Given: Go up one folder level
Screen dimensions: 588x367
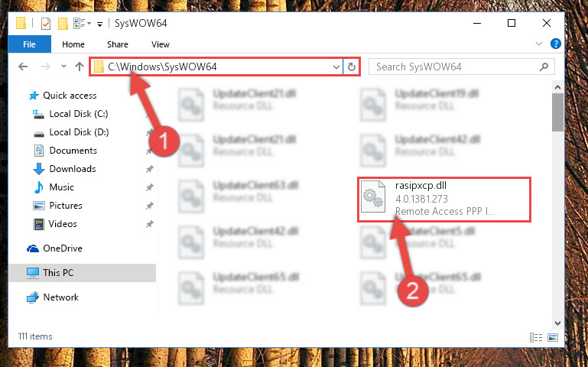Looking at the screenshot, I should click(79, 67).
